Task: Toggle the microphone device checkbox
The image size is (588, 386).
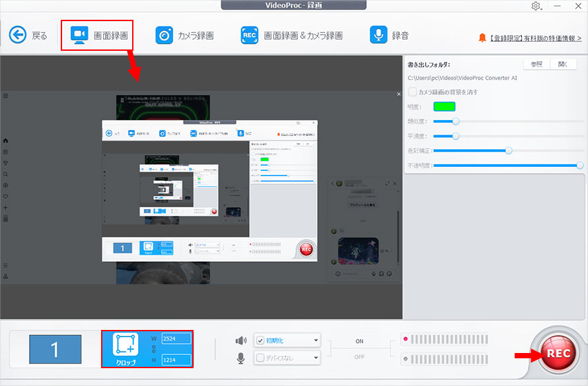Action: click(259, 358)
